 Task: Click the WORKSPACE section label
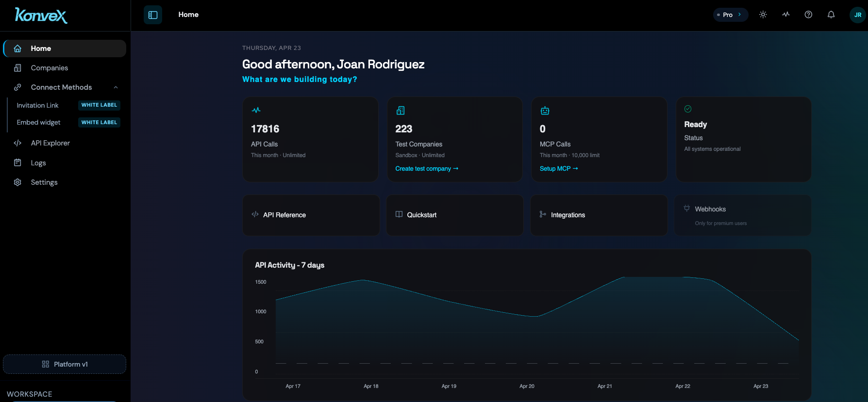[30, 394]
